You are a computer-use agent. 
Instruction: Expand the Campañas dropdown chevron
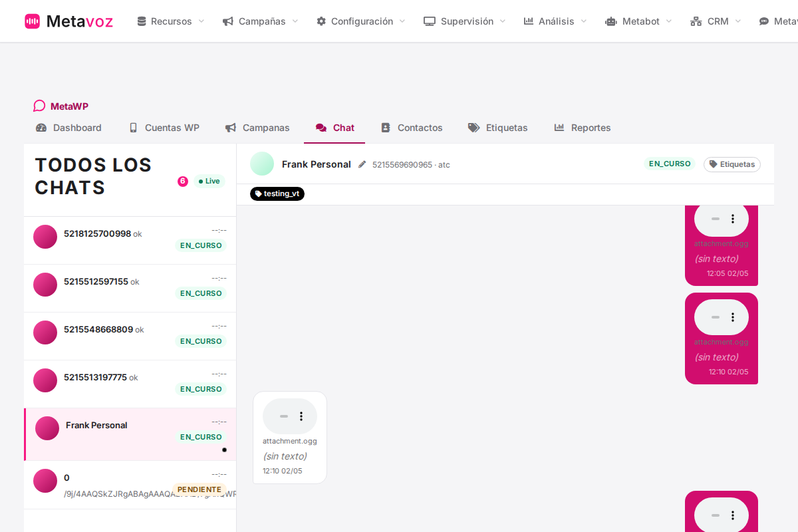click(x=295, y=21)
